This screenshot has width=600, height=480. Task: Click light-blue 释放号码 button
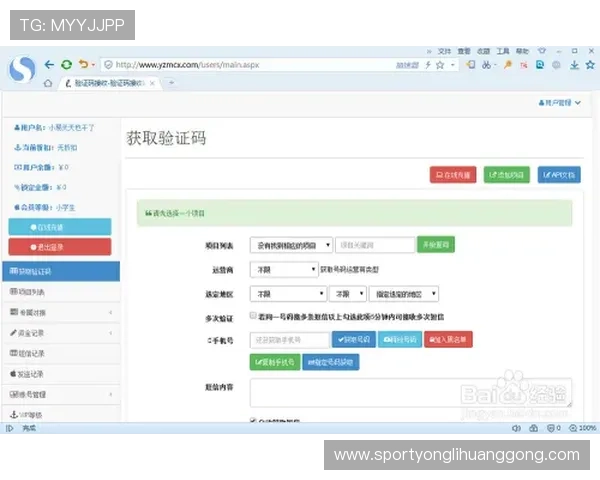pyautogui.click(x=400, y=340)
